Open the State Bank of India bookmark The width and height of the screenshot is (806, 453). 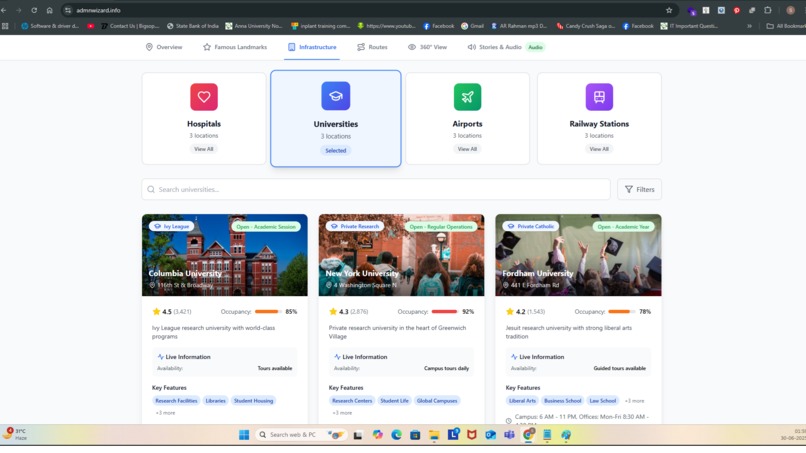[193, 26]
